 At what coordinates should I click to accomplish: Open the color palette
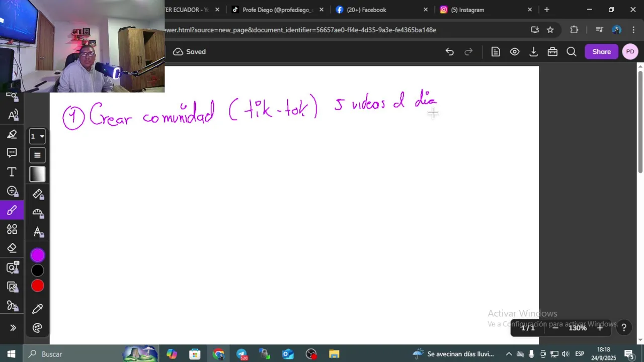point(38,328)
